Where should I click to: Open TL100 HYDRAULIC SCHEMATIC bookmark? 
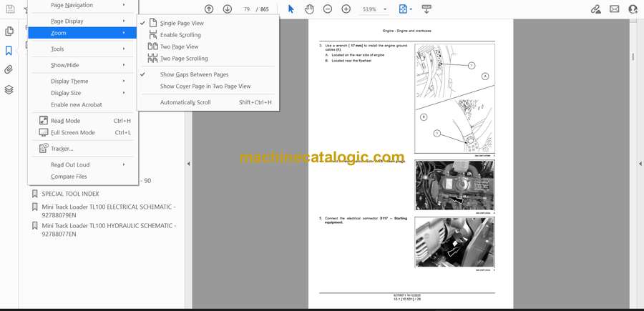[x=109, y=229]
